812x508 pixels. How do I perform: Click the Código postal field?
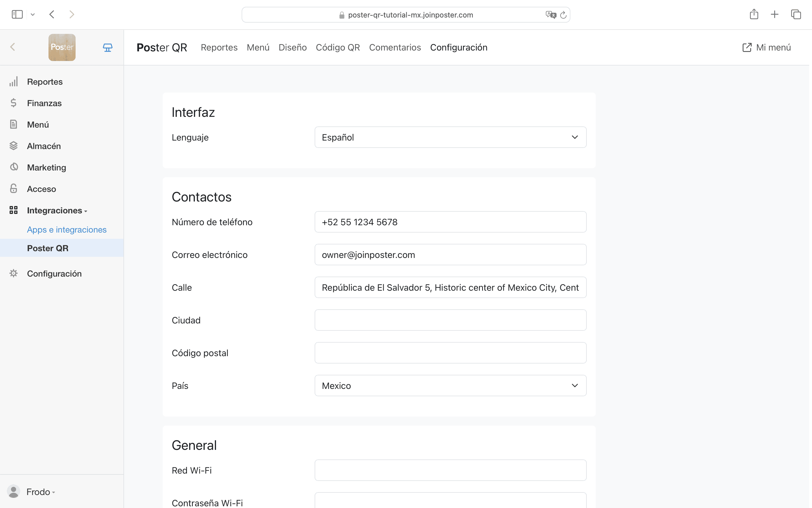click(450, 353)
